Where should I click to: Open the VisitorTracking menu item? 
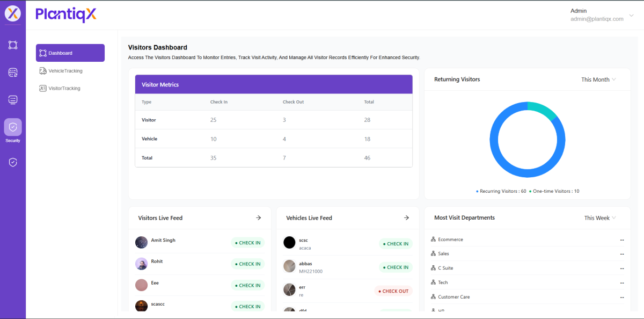[64, 88]
